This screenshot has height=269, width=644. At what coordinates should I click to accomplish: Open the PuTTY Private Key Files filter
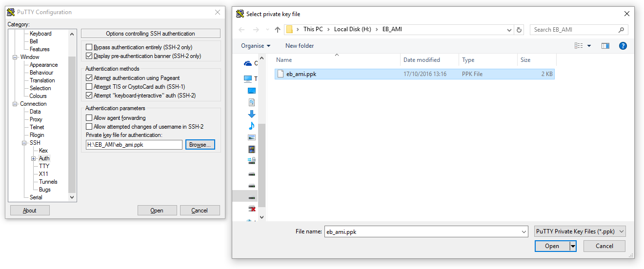580,231
